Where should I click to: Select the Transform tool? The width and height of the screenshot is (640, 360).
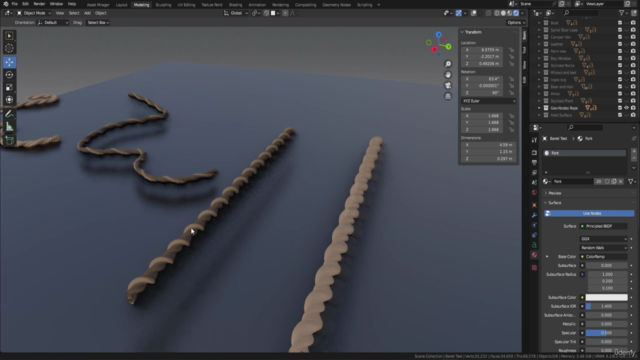coord(9,100)
